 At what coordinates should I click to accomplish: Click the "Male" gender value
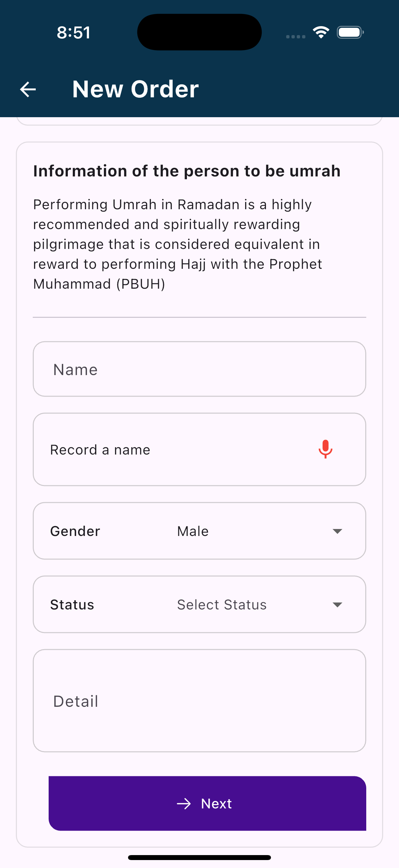click(x=193, y=531)
